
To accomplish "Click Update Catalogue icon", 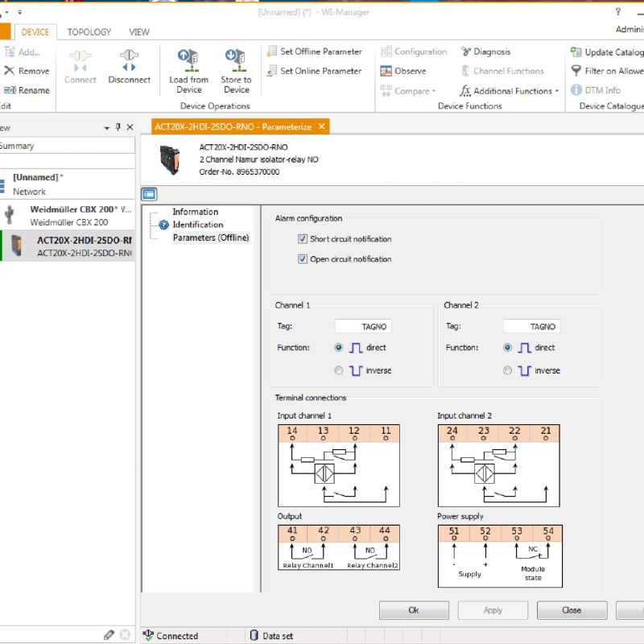I will coord(576,52).
